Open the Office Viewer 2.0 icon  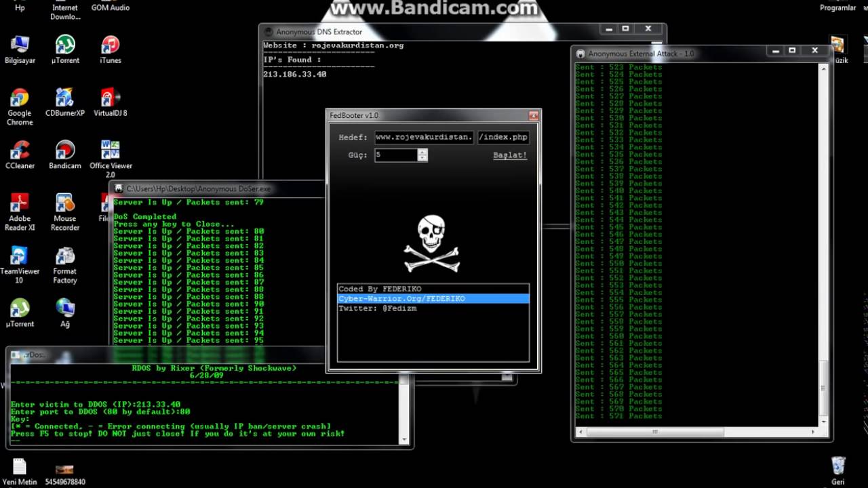[111, 159]
